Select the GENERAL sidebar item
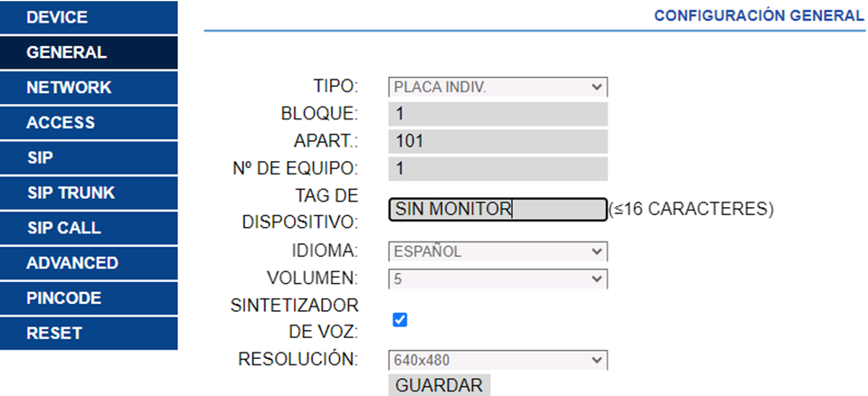The image size is (868, 396). (89, 52)
